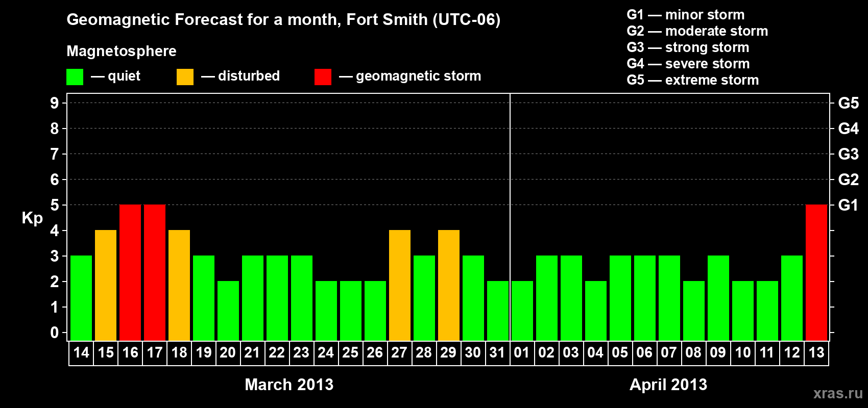The width and height of the screenshot is (868, 408).
Task: Click date label 14 on the axis
Action: tap(81, 353)
